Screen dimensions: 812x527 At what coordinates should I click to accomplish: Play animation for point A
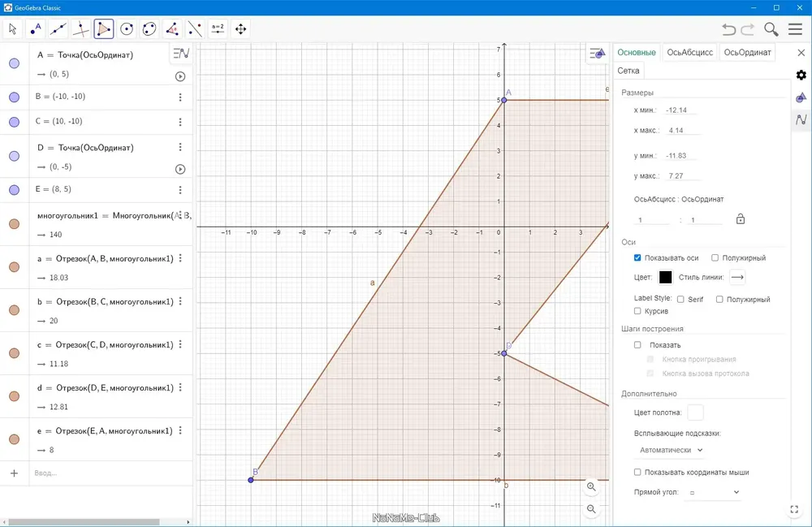coord(180,76)
